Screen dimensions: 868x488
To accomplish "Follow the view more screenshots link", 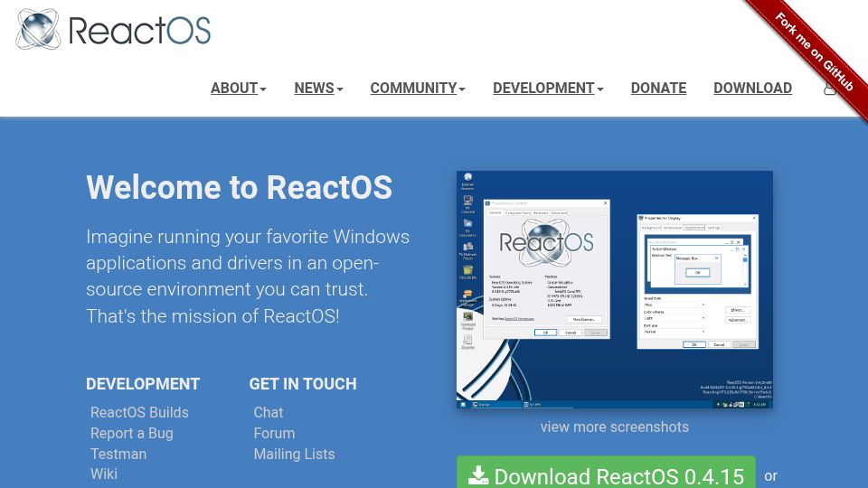I will [615, 427].
